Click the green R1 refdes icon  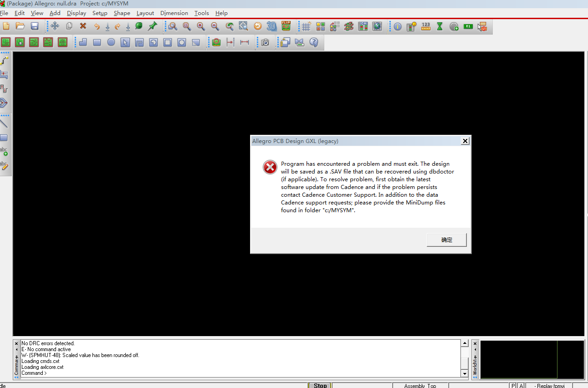point(468,26)
